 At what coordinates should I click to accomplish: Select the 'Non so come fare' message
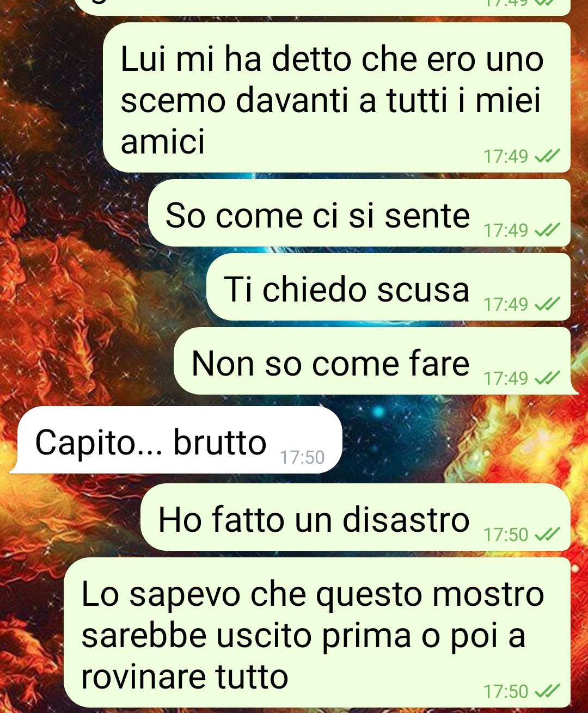tap(372, 361)
